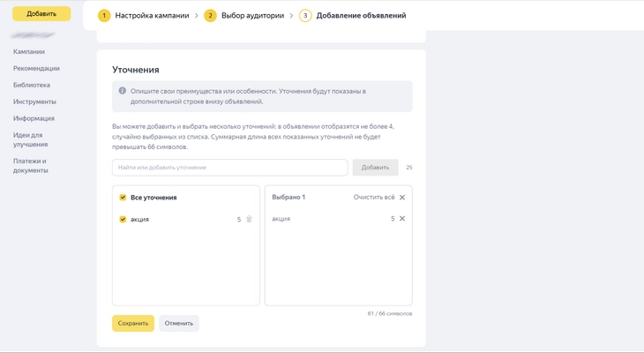Remove акция from the selected list
Screen dimensions: 644x353
tap(402, 219)
